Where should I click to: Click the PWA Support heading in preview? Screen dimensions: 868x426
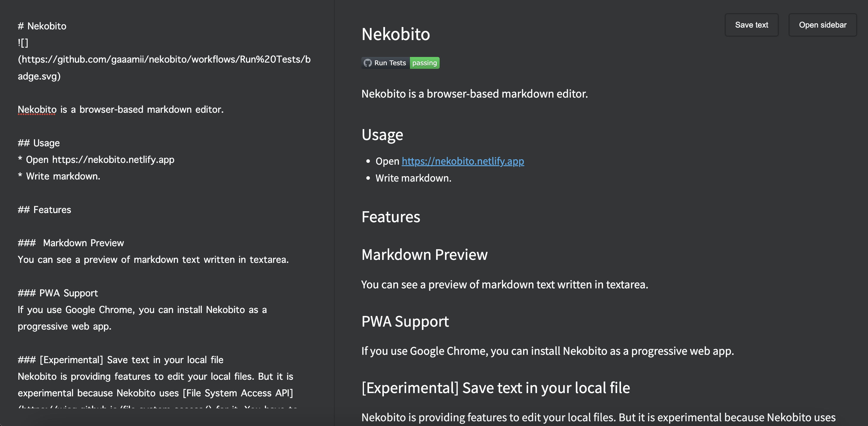coord(405,321)
